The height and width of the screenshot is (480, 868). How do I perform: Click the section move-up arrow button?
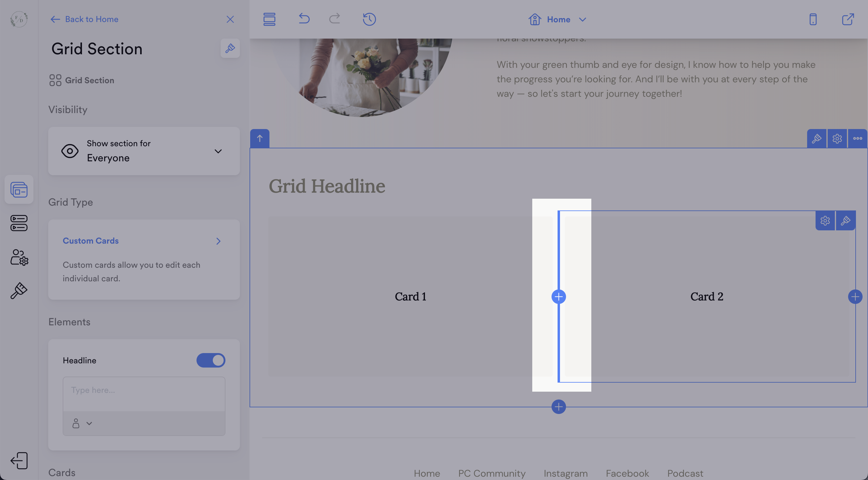tap(259, 138)
